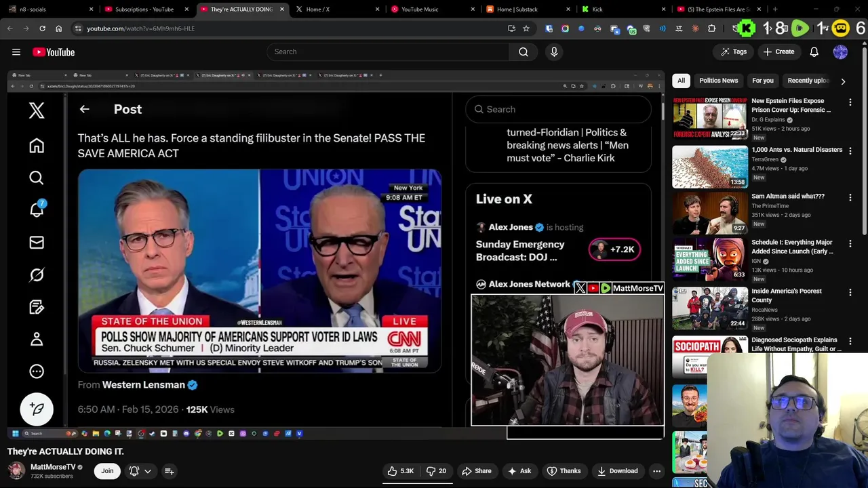Image resolution: width=868 pixels, height=488 pixels.
Task: Dislike the video showing 20
Action: tap(436, 471)
